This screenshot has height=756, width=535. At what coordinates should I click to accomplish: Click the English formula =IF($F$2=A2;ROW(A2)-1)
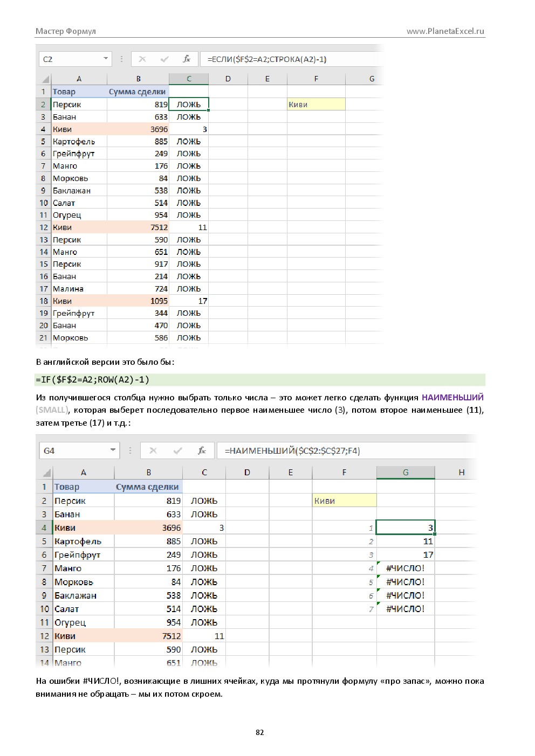92,380
